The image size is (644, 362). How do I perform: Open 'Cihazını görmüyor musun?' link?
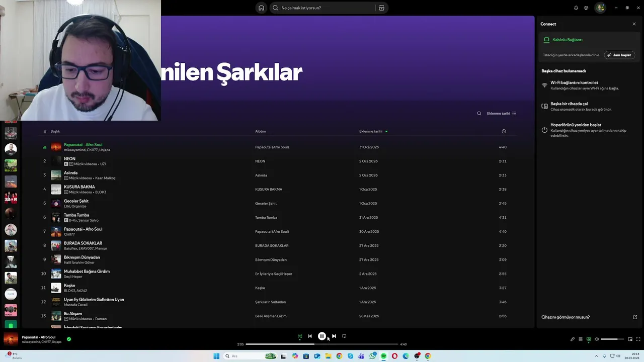point(566,317)
